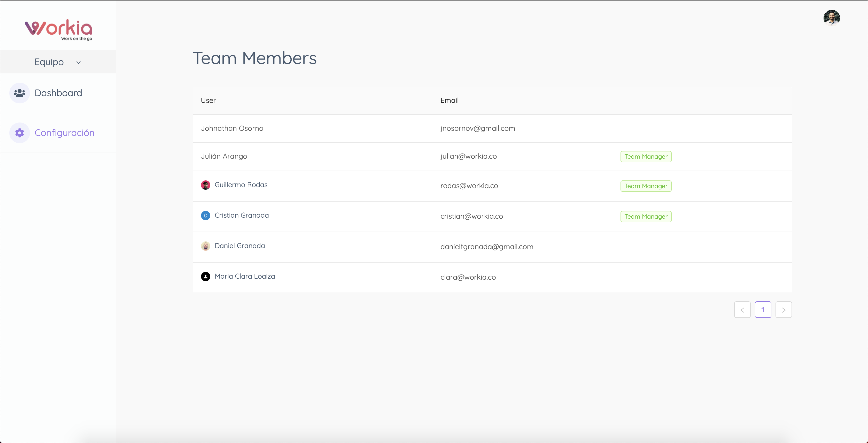Open the Configuración menu item
The width and height of the screenshot is (868, 443).
pyautogui.click(x=64, y=133)
